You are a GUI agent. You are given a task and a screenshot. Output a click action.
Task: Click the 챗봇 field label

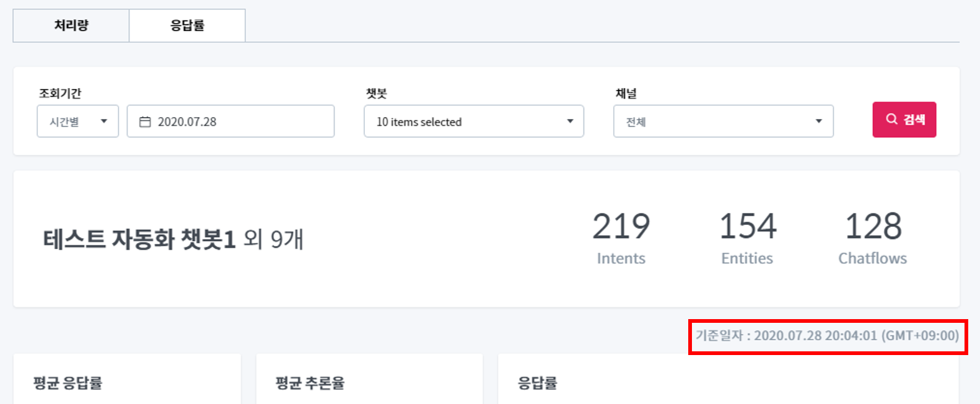pyautogui.click(x=376, y=94)
